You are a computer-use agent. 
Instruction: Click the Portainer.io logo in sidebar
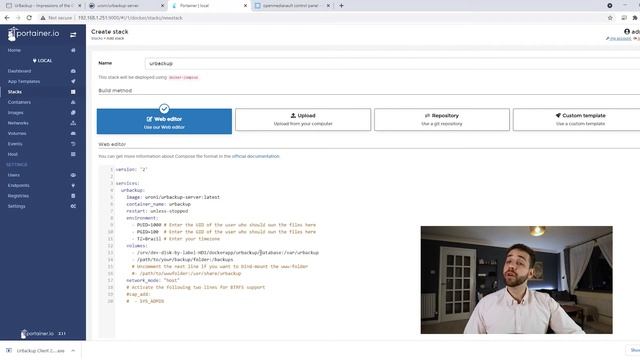(33, 34)
